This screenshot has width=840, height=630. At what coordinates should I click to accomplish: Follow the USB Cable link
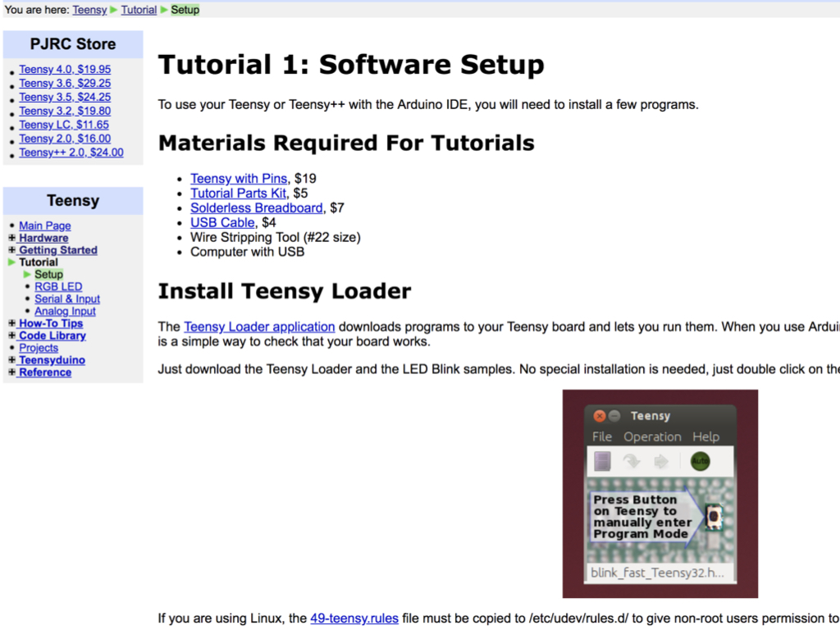click(222, 222)
